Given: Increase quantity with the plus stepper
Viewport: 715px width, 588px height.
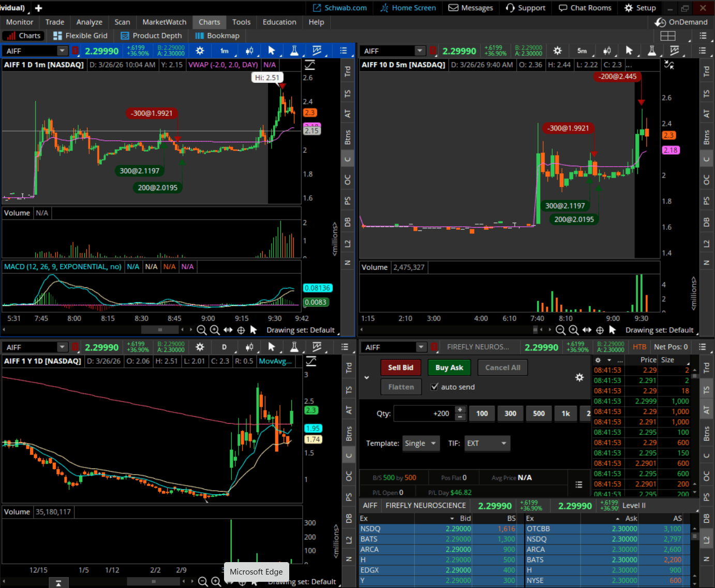Looking at the screenshot, I should (x=460, y=410).
